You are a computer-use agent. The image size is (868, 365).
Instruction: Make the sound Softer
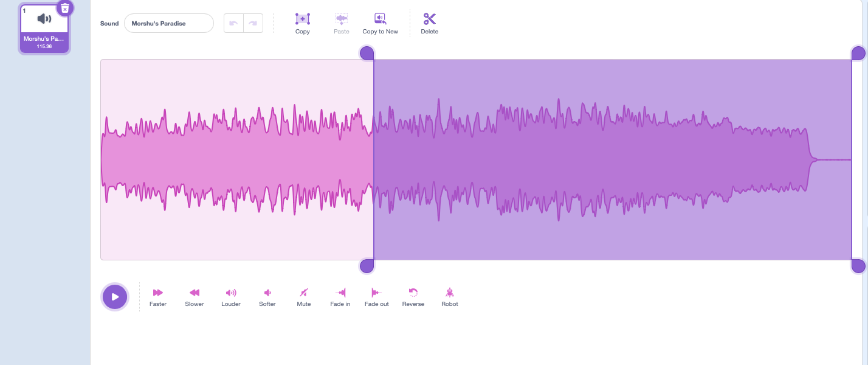(267, 293)
